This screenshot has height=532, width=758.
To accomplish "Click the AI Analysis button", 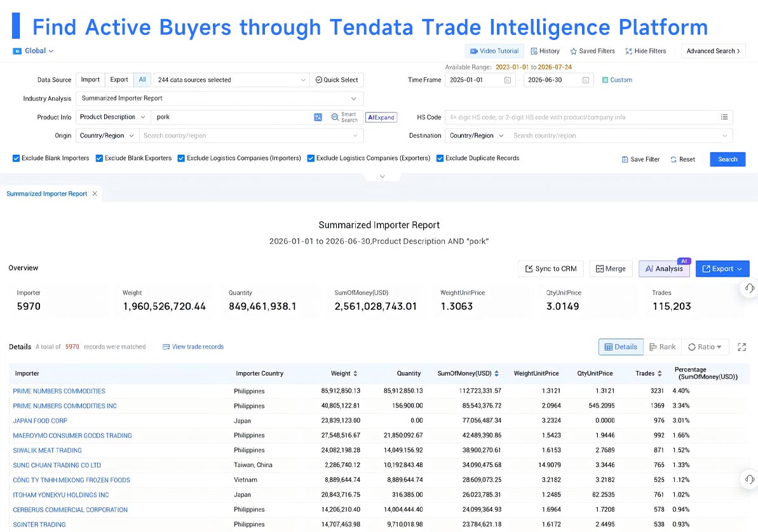I will pyautogui.click(x=664, y=269).
